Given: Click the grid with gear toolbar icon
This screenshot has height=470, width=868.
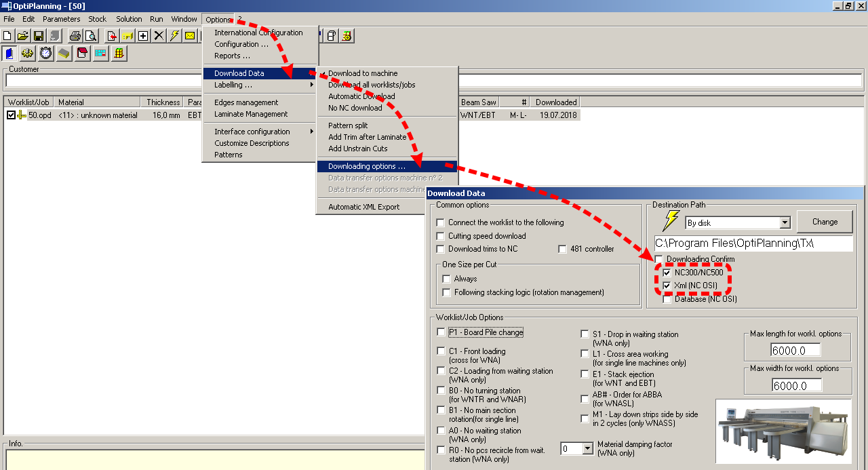Looking at the screenshot, I should [347, 35].
